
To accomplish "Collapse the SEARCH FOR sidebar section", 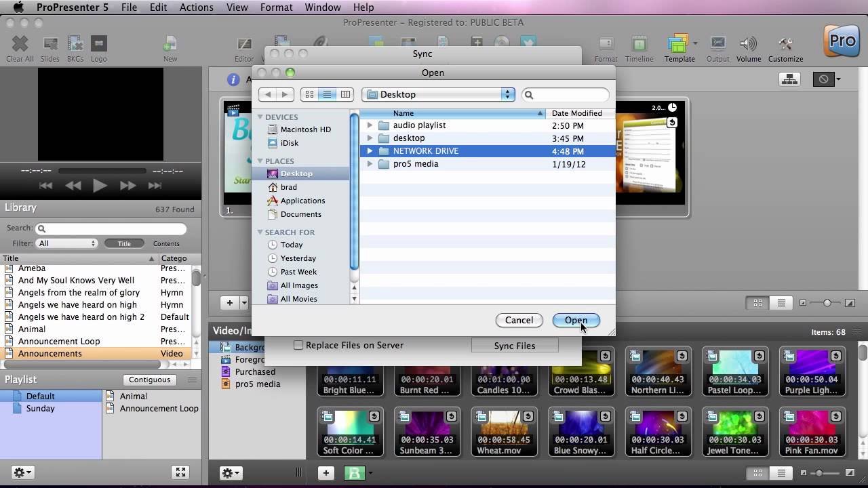I will coord(260,232).
